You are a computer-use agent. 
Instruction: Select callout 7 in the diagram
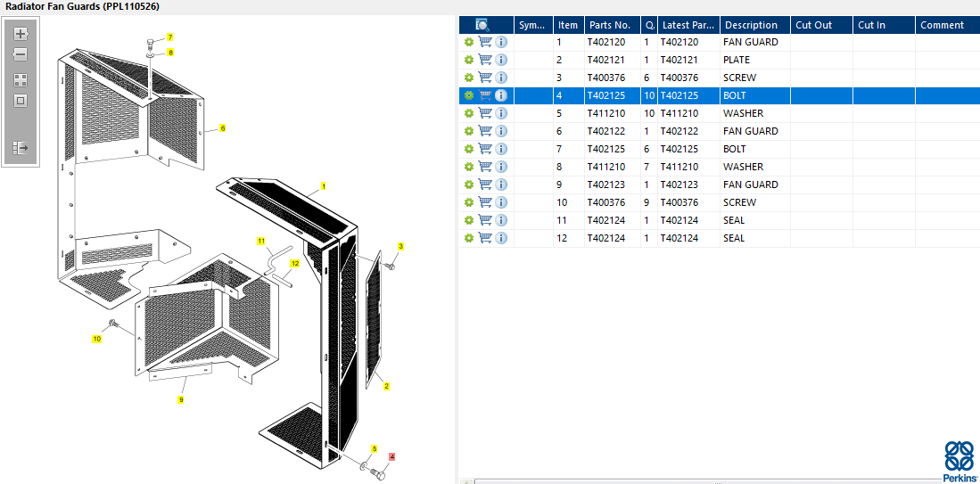[170, 37]
